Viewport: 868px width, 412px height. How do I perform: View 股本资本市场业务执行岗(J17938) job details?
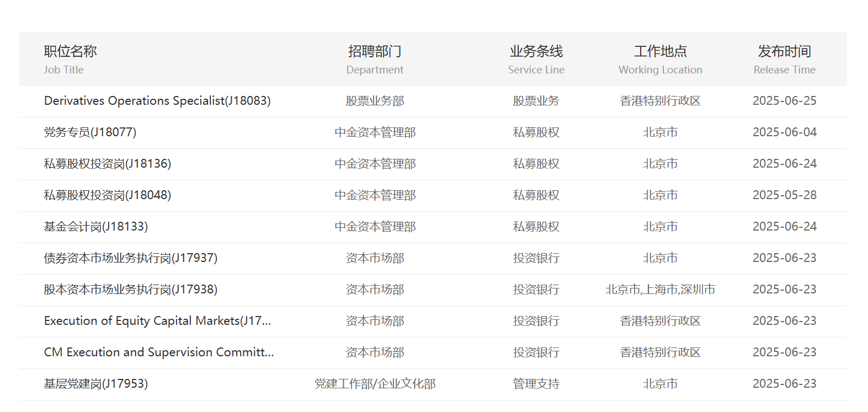[131, 290]
